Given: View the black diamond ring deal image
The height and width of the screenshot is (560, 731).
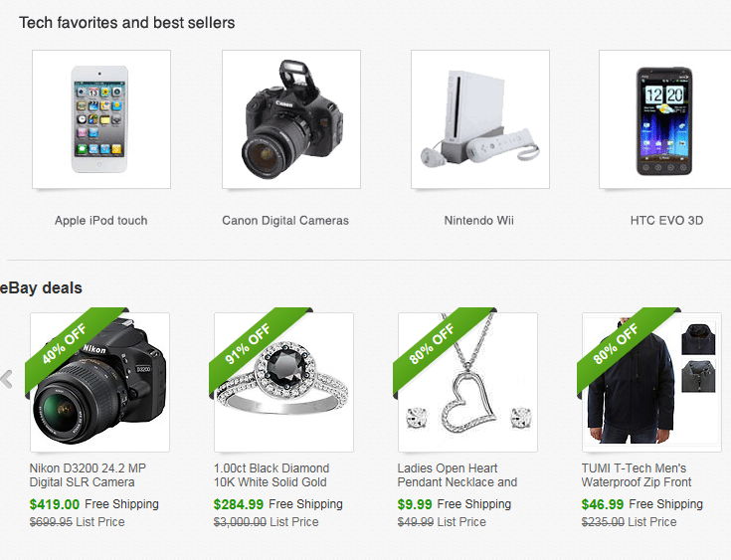Looking at the screenshot, I should tap(283, 382).
